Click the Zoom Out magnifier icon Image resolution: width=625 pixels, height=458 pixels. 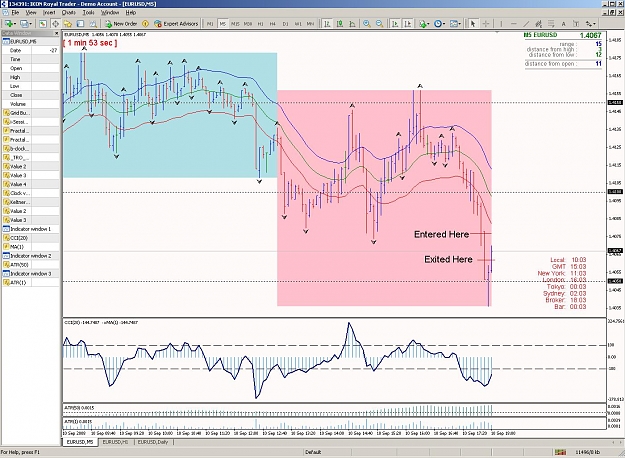(379, 24)
